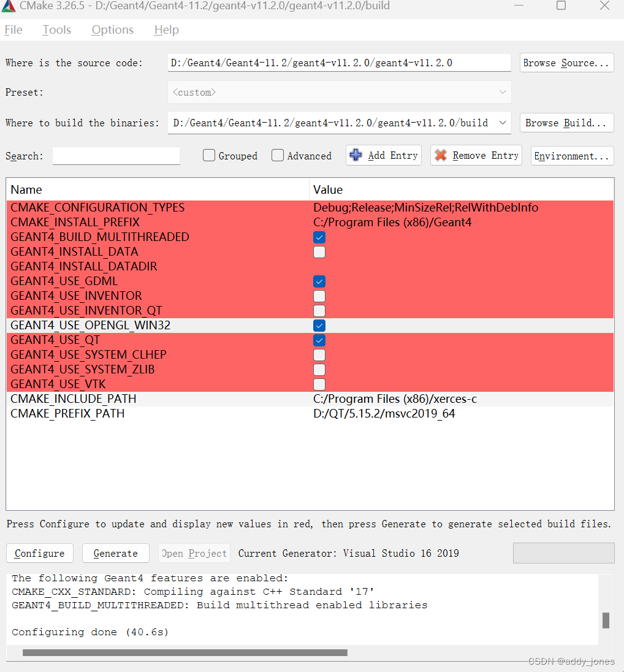Enable GEANT4_USE_SYSTEM_CLHEP
Viewport: 624px width, 672px height.
coord(319,355)
